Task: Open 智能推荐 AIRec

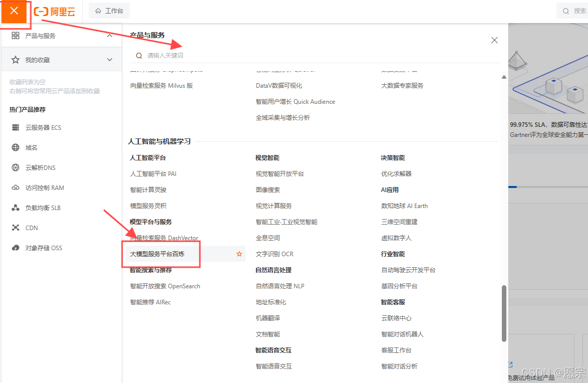Action: coord(150,302)
